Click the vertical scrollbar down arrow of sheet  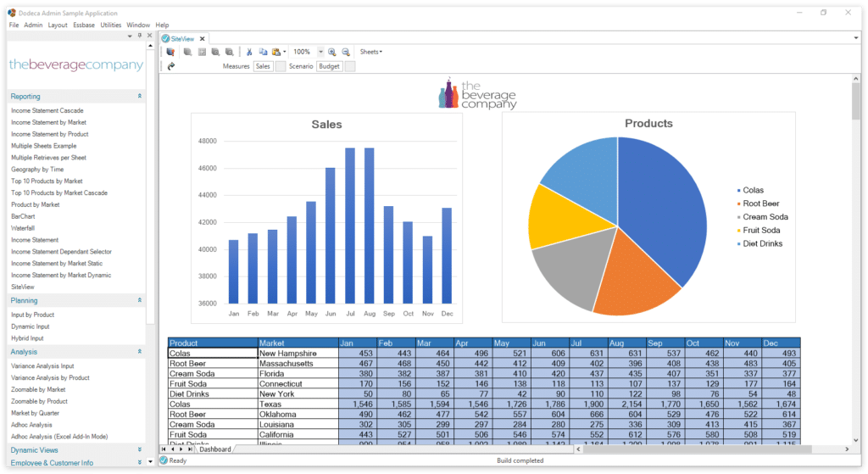click(x=856, y=441)
